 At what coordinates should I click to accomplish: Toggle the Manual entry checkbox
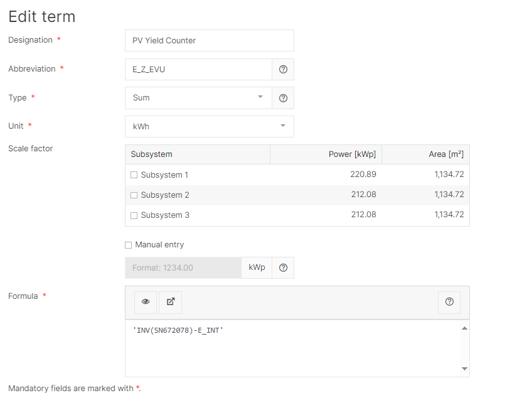click(x=129, y=245)
